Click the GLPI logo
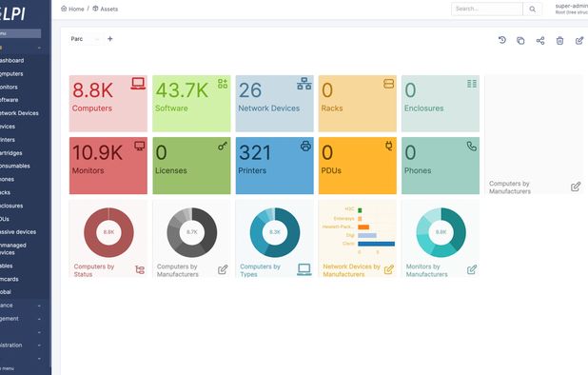 click(x=12, y=14)
